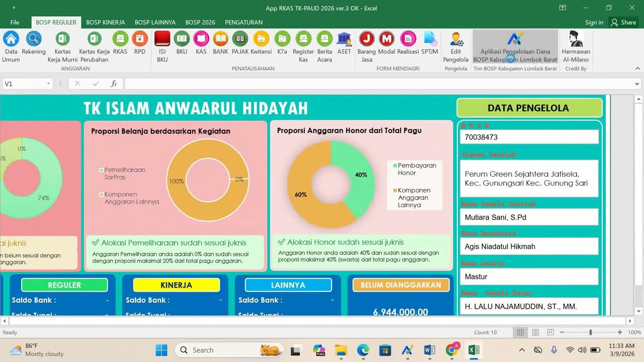Viewport: 644px width, 362px height.
Task: Switch to Page Break Preview
Action: [x=550, y=332]
